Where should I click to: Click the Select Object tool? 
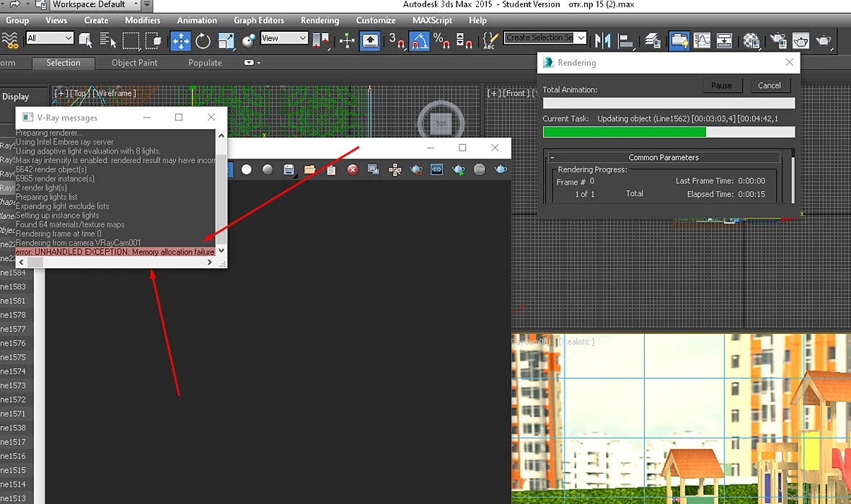pyautogui.click(x=84, y=40)
